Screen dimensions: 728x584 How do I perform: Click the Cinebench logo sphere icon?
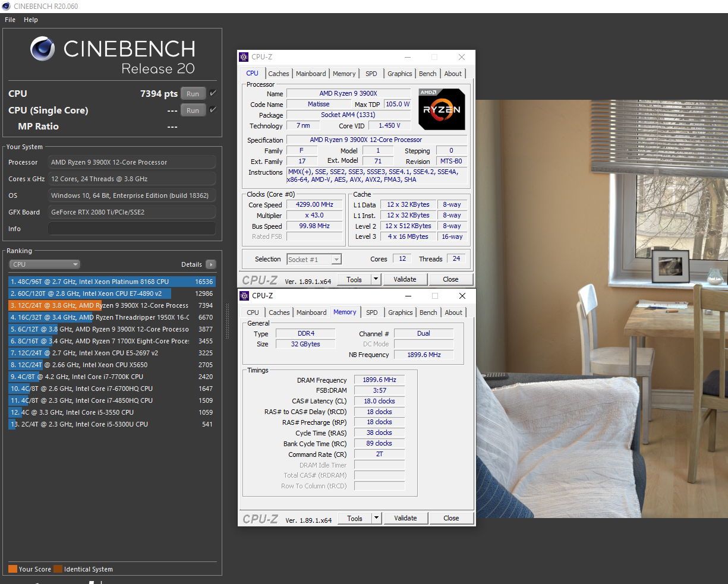coord(43,49)
